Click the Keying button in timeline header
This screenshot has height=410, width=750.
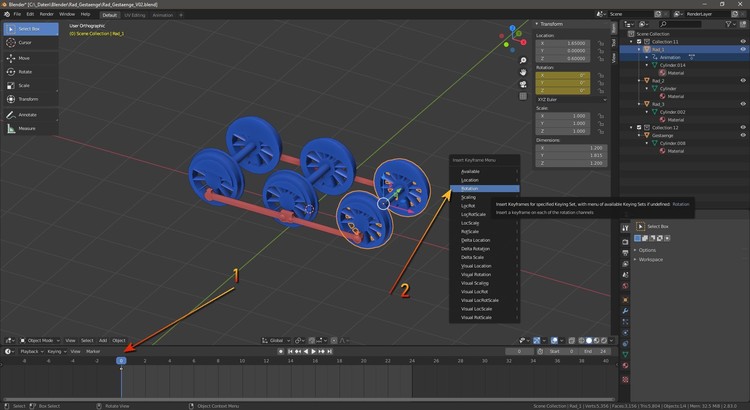click(x=55, y=351)
